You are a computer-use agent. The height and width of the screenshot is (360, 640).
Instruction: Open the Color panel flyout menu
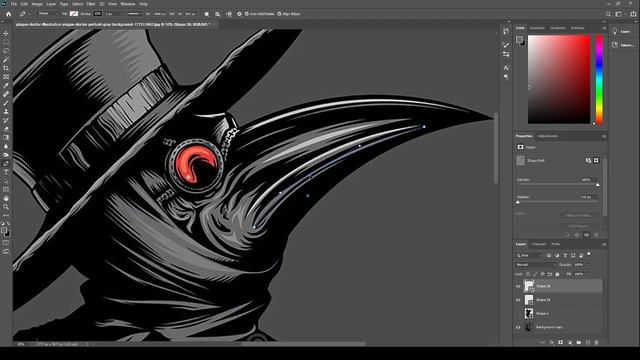point(604,28)
